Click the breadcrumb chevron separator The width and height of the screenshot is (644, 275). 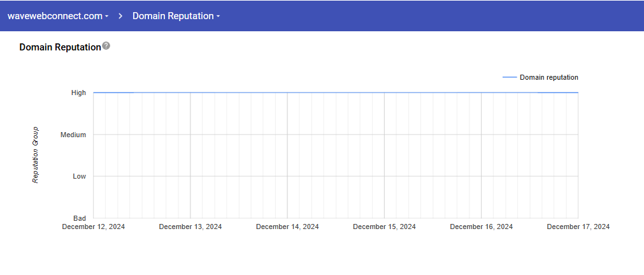[120, 16]
